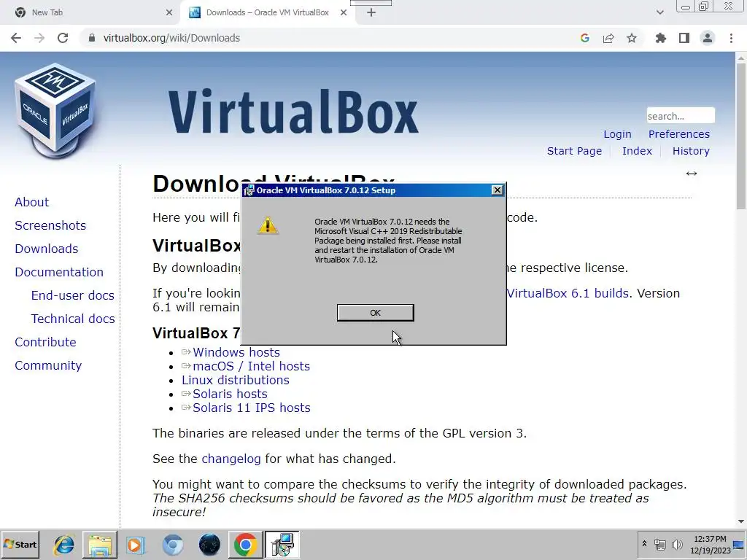Click the monitor icon beside the clock
747x560 pixels.
click(x=739, y=544)
